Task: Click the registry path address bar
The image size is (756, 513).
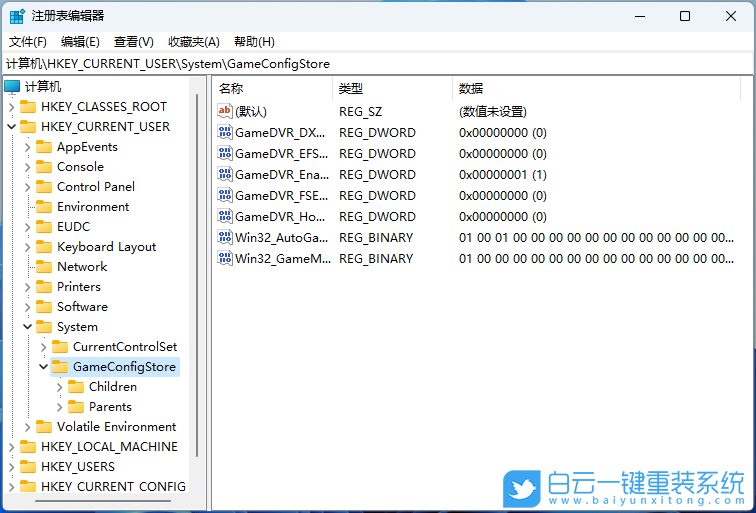Action: click(x=378, y=64)
